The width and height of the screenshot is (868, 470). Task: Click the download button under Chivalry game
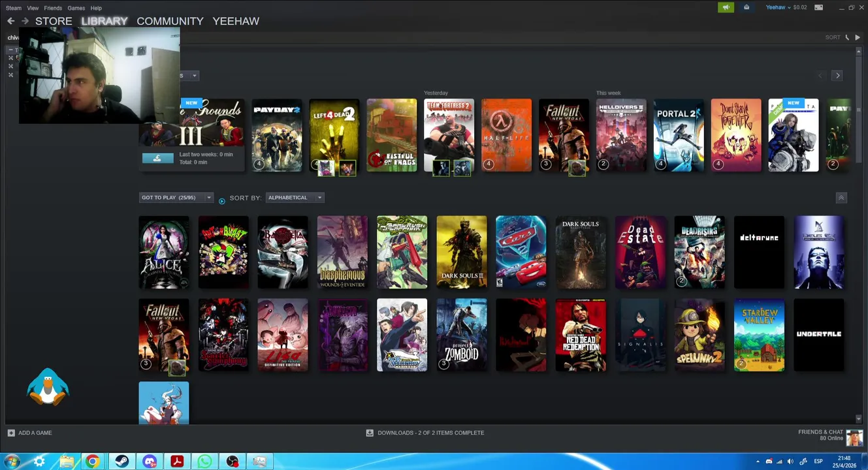(158, 158)
